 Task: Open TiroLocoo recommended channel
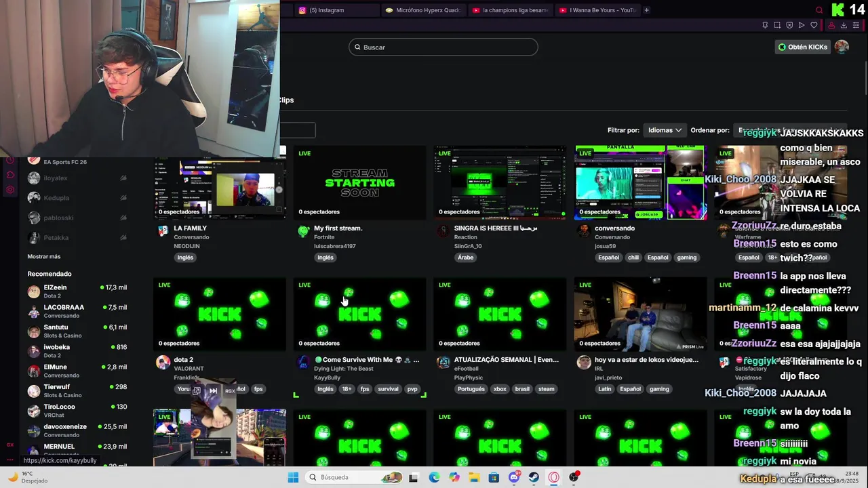click(77, 411)
